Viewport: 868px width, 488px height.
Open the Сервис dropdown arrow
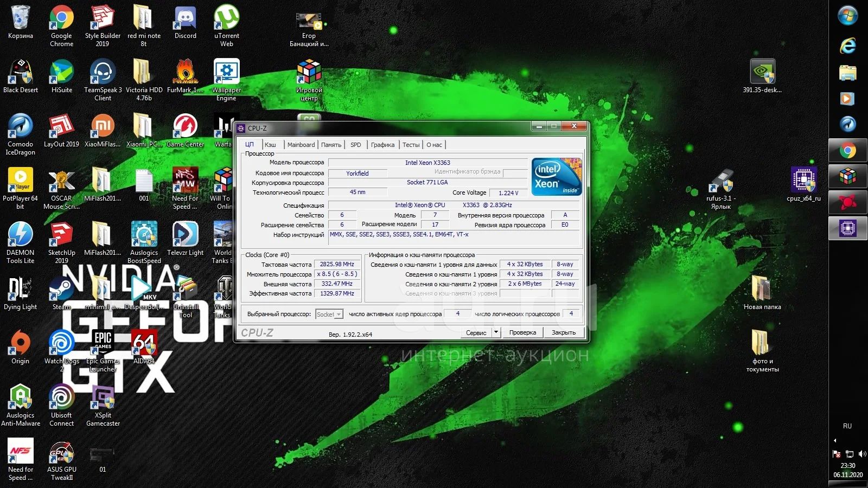point(496,332)
